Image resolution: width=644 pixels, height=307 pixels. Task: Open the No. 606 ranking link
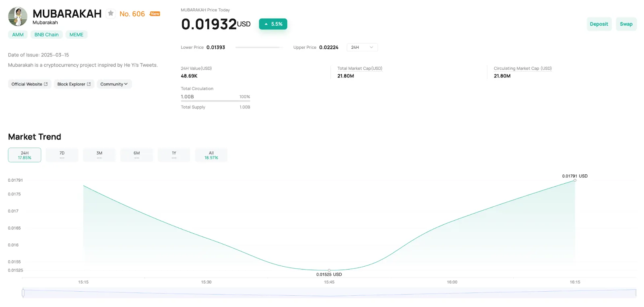pyautogui.click(x=132, y=14)
